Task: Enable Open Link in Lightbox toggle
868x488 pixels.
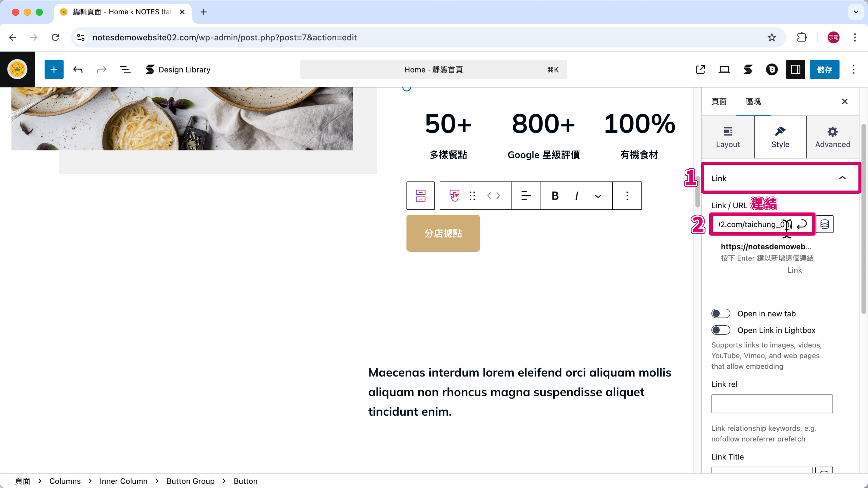Action: (720, 330)
